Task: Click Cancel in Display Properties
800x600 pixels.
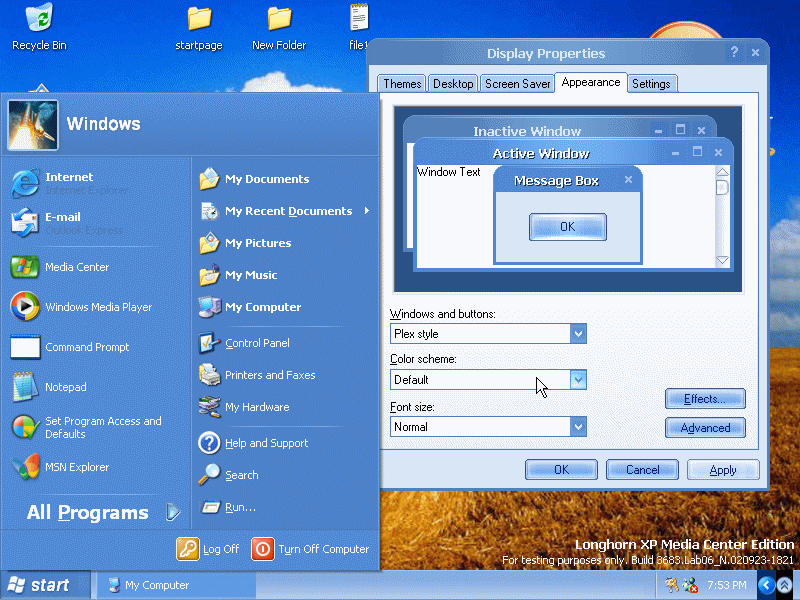Action: [642, 469]
